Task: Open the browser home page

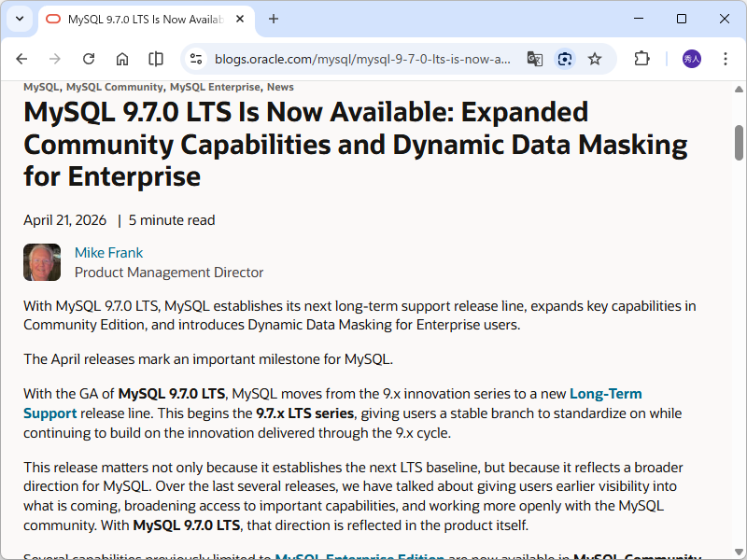Action: 122,59
